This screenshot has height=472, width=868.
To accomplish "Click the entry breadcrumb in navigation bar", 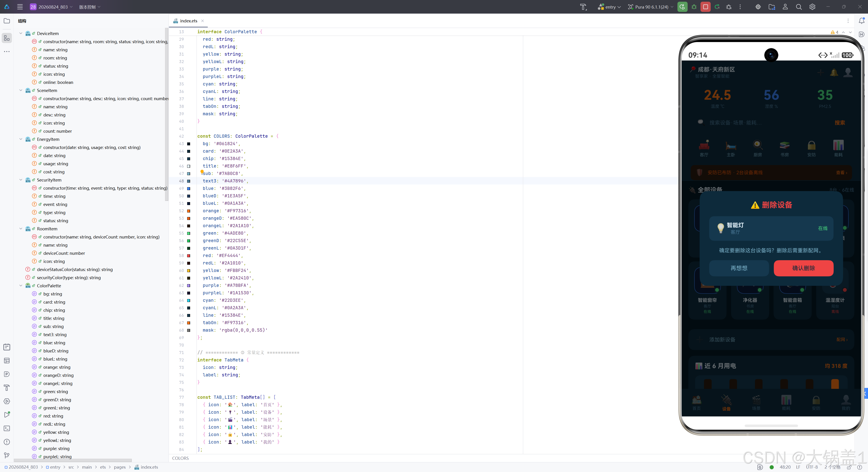I will tap(53, 467).
